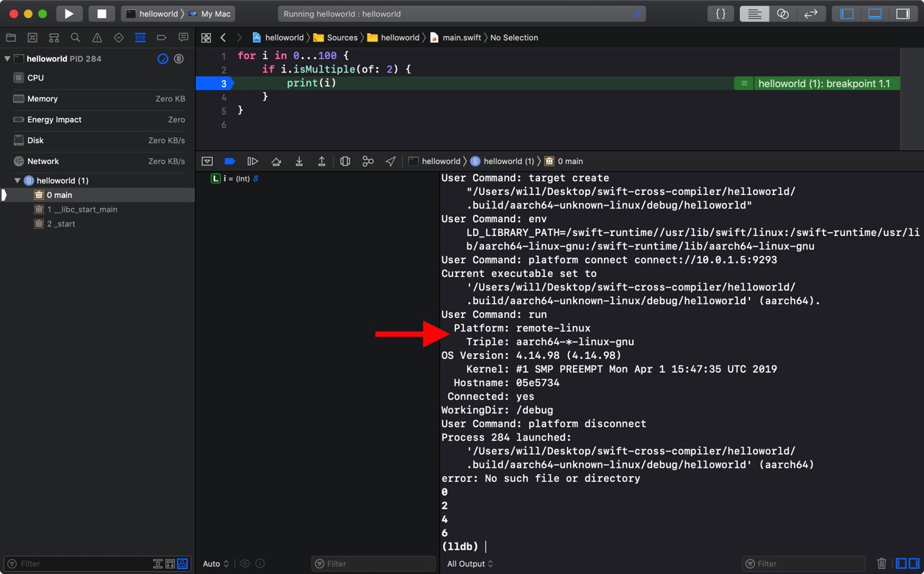This screenshot has width=924, height=574.
Task: Click the Step Over debug icon
Action: (x=276, y=161)
